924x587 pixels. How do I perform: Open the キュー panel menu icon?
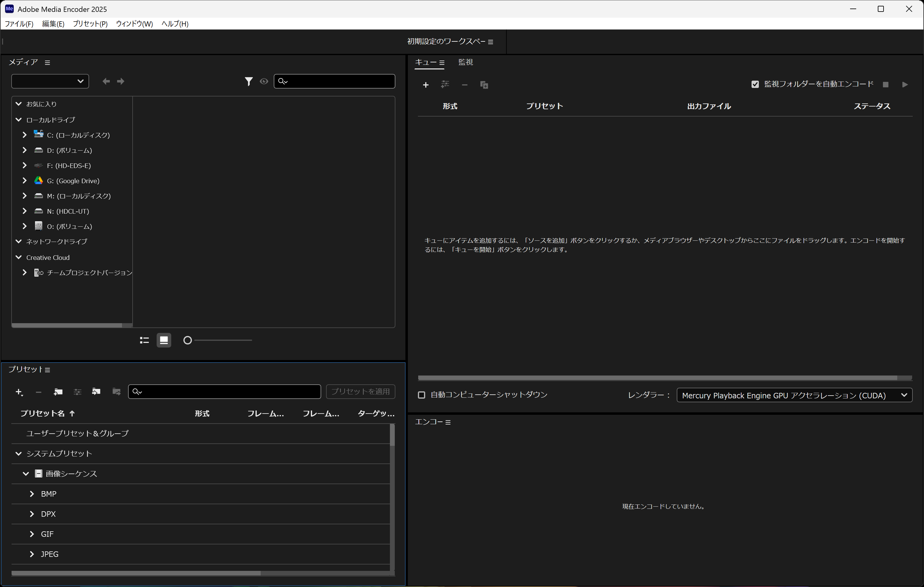click(x=442, y=63)
